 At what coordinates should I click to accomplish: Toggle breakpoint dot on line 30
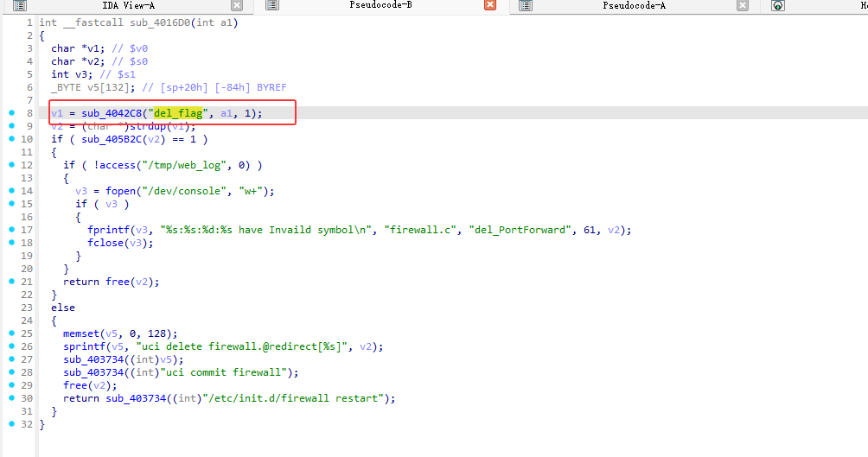[x=10, y=398]
